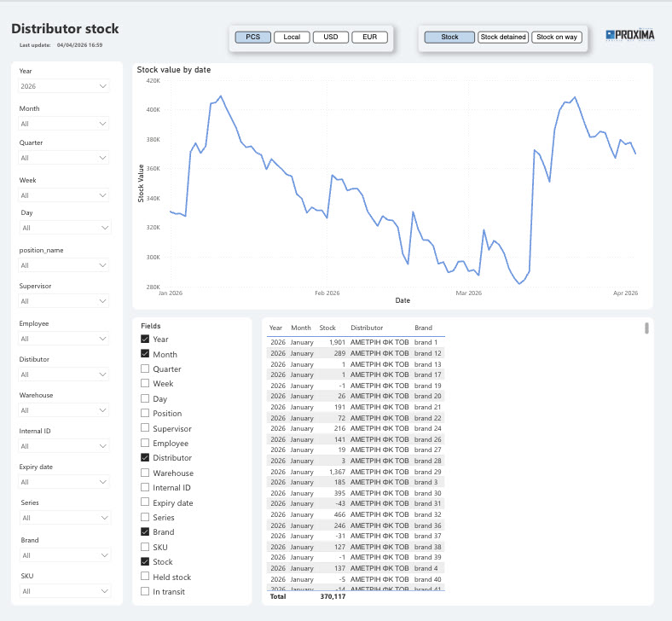
Task: Sort table by Year column header
Action: 275,328
